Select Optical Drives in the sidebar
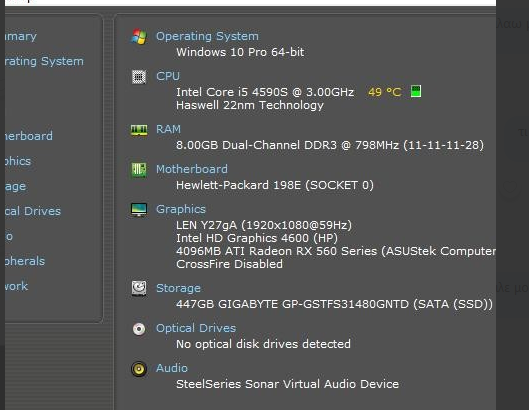The image size is (529, 410). [33, 211]
